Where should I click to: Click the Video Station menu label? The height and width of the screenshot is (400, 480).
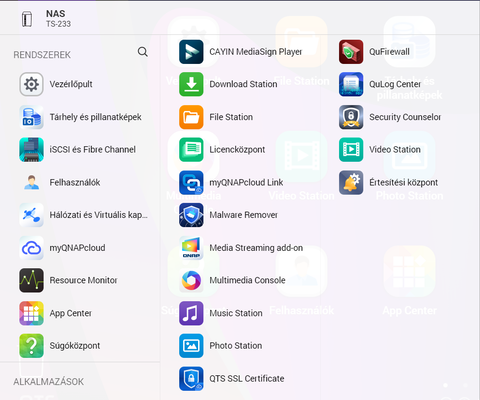point(395,150)
